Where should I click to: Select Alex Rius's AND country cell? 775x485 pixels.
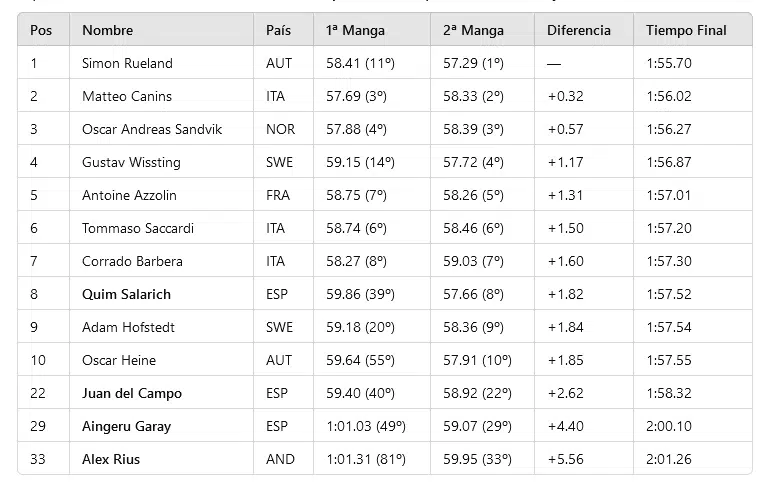[x=280, y=459]
